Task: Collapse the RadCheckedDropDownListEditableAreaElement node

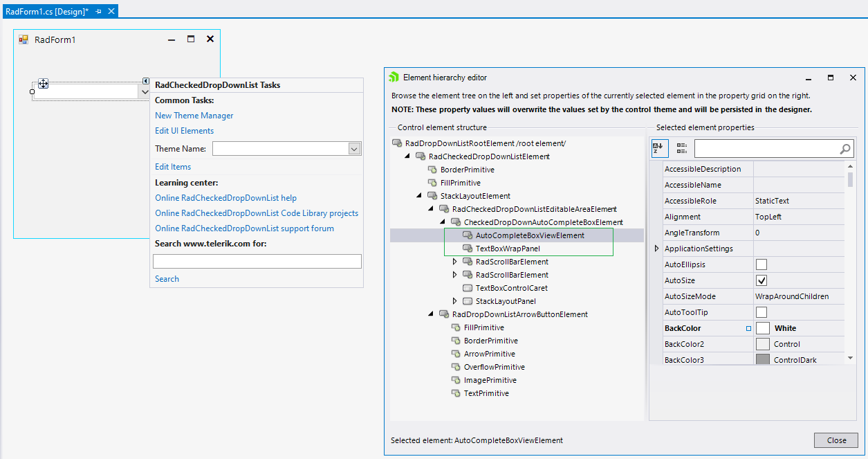Action: click(432, 209)
